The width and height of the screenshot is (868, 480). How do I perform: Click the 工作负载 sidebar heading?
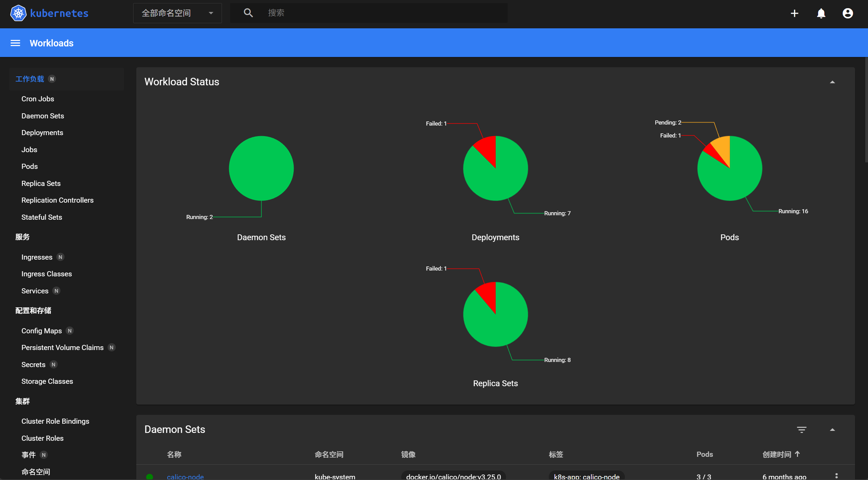click(x=30, y=79)
